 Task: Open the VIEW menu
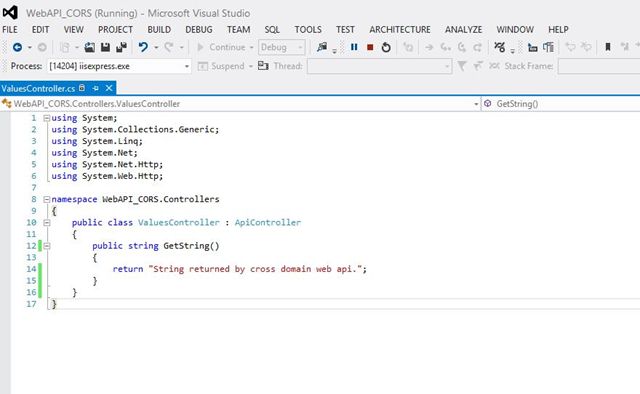(73, 30)
